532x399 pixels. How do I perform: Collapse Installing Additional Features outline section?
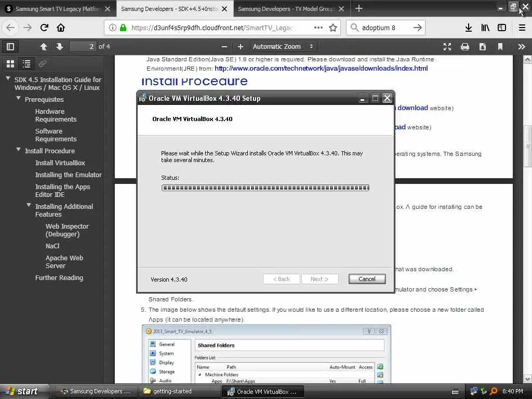29,205
